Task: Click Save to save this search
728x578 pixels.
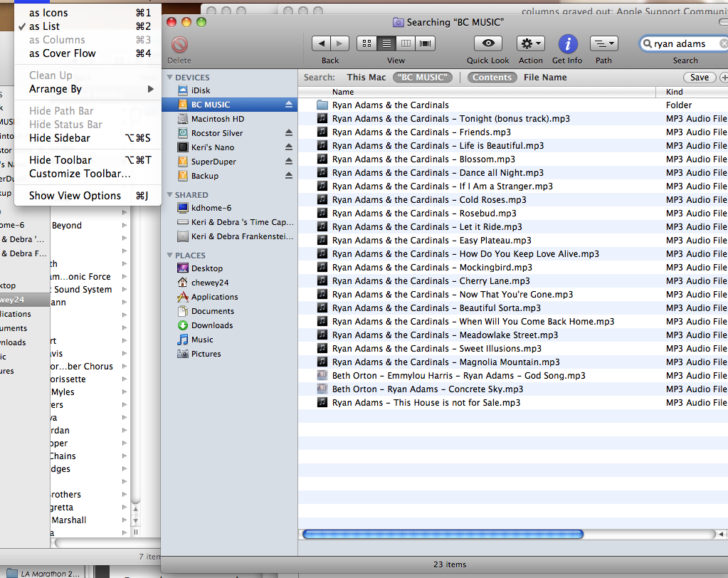Action: coord(699,77)
